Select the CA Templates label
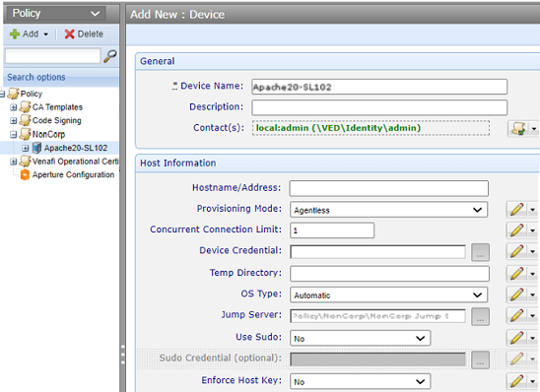Viewport: 540px width, 392px height. [x=57, y=107]
